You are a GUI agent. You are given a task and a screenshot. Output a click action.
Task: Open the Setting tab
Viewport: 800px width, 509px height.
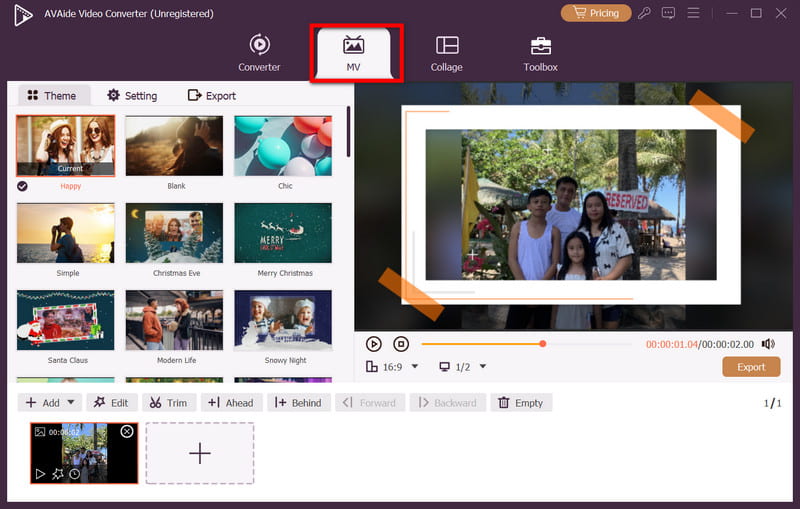[132, 96]
